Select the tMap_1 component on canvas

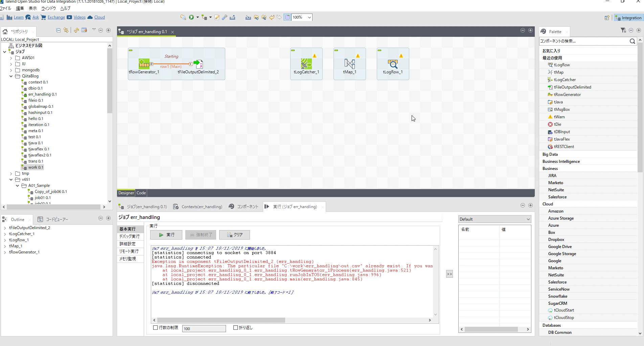(x=349, y=64)
